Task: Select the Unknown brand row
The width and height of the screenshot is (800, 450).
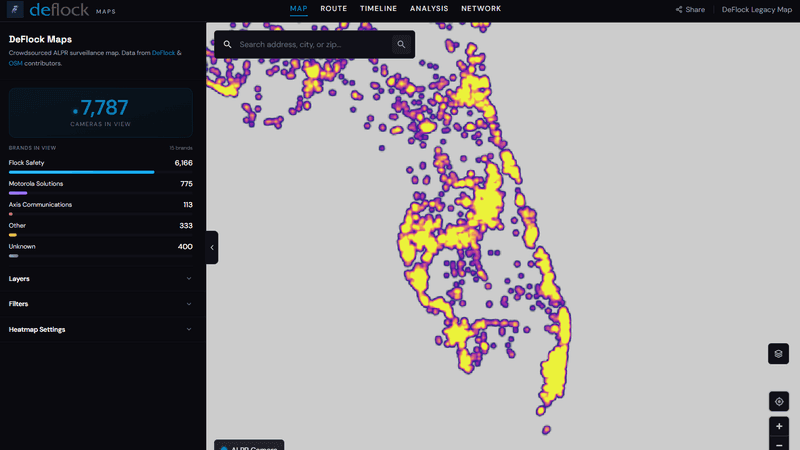Action: (101, 250)
